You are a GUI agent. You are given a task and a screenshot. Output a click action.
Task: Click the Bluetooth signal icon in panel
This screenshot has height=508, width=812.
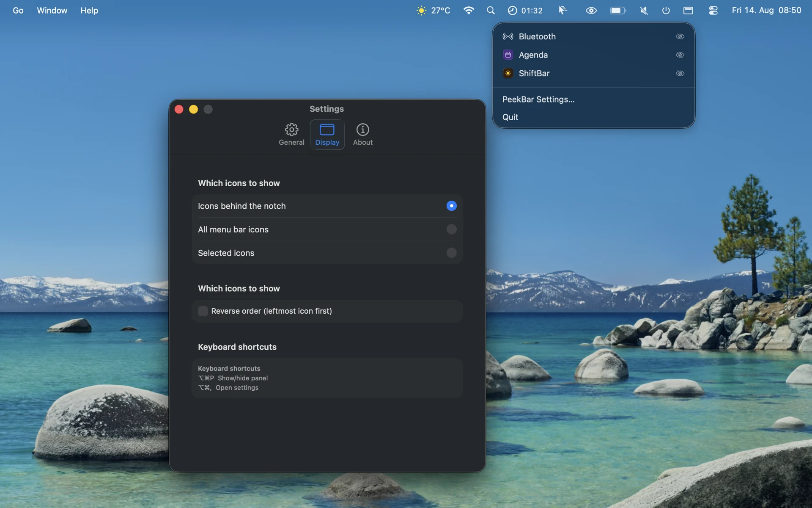point(508,36)
